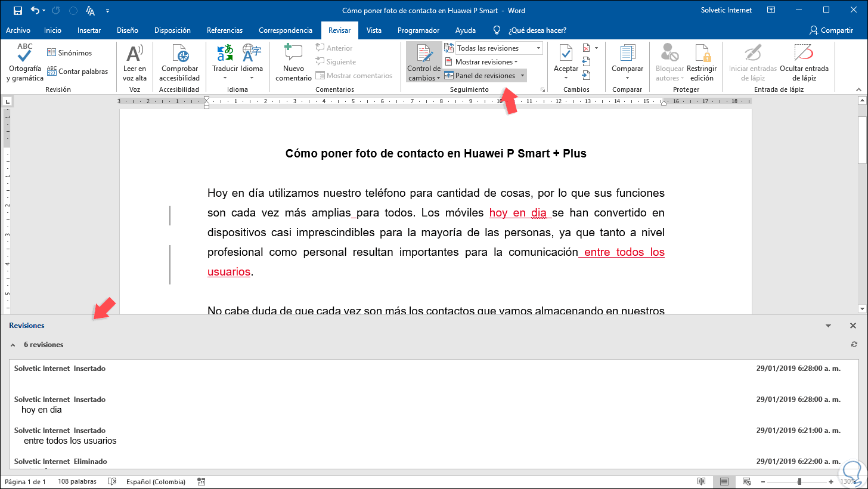
Task: Save the document with the floppy disk icon
Action: tap(17, 10)
